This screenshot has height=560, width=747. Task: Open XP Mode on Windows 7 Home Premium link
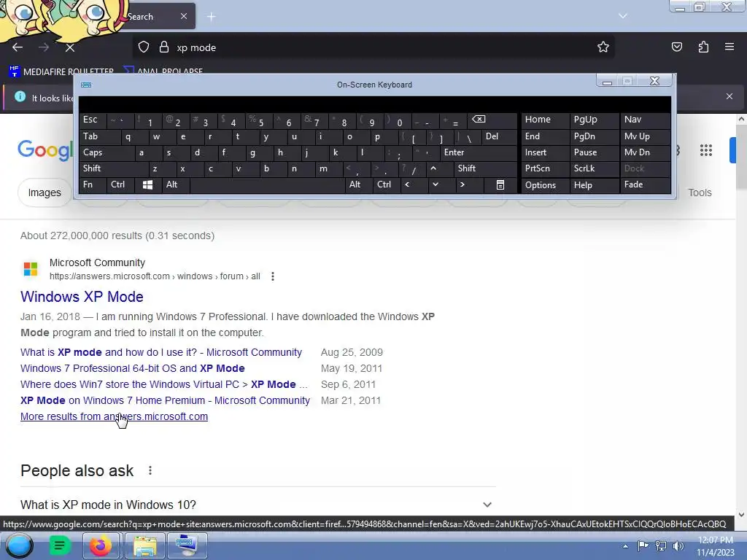pyautogui.click(x=165, y=400)
